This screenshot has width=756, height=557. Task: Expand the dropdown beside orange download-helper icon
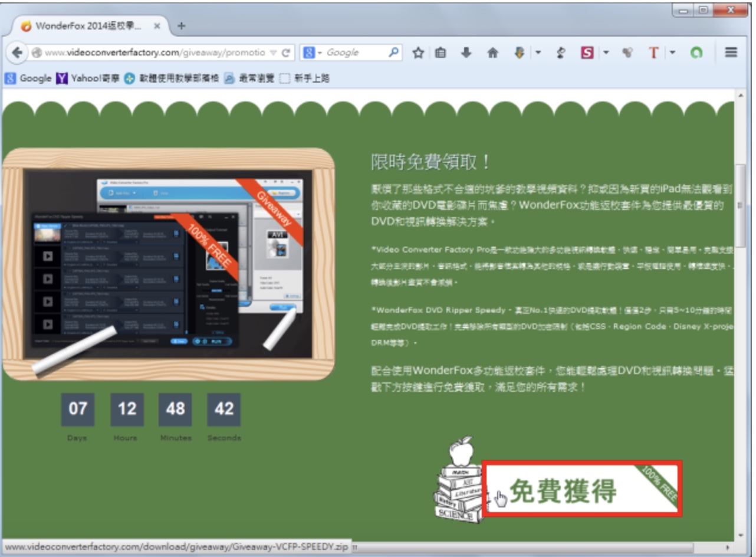click(538, 53)
